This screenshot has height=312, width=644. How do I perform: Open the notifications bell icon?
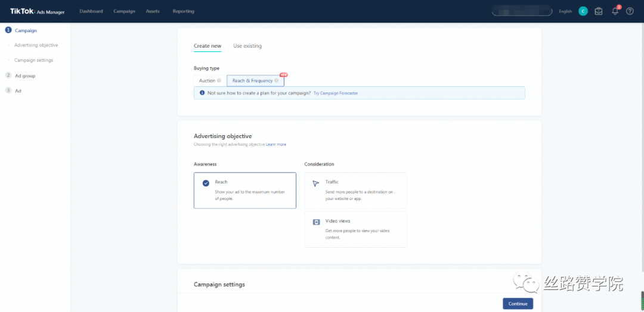coord(615,11)
